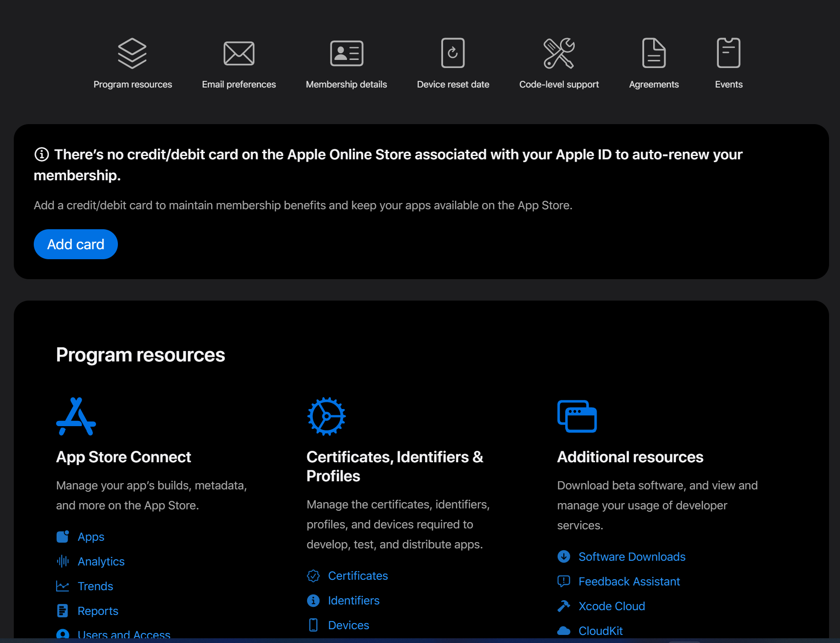This screenshot has height=643, width=840.
Task: Click the Certificates seal icon
Action: point(313,575)
